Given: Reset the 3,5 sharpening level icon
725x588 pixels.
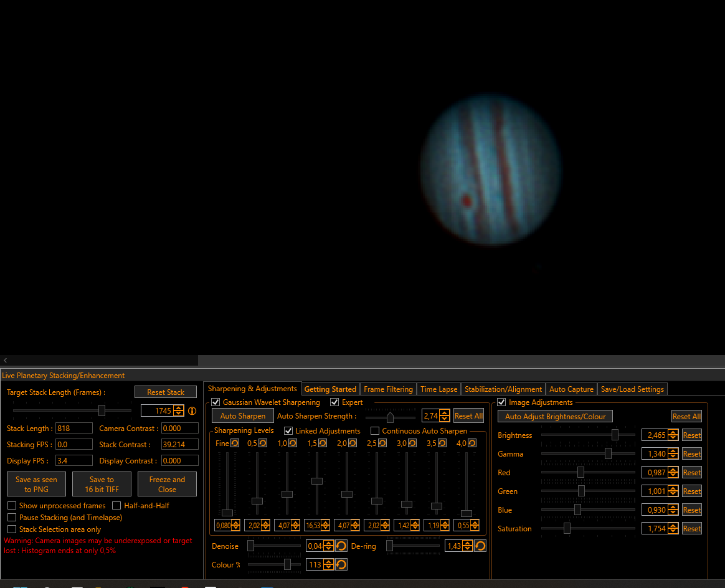Looking at the screenshot, I should [x=442, y=443].
